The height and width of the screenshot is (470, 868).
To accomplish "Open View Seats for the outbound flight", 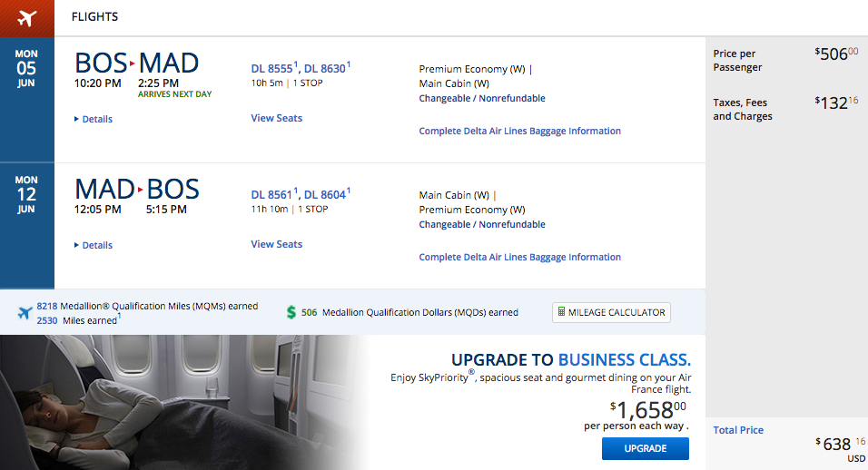I will click(x=276, y=118).
